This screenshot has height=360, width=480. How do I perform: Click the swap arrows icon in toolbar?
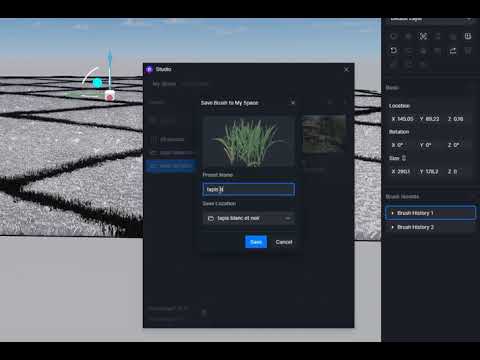tap(453, 51)
